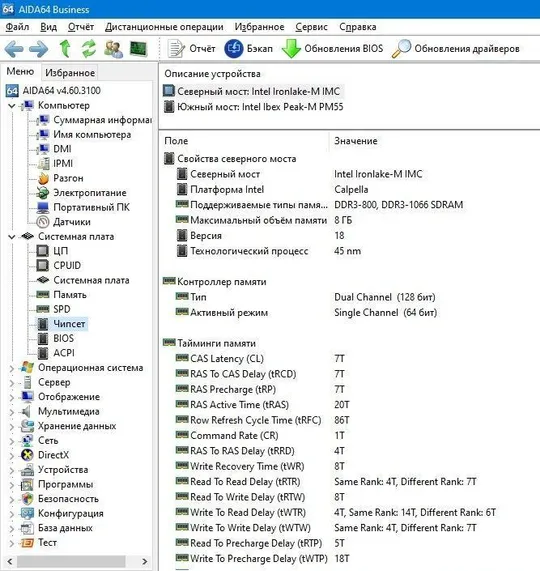Click the База данных icon
The width and height of the screenshot is (540, 571).
point(28,528)
